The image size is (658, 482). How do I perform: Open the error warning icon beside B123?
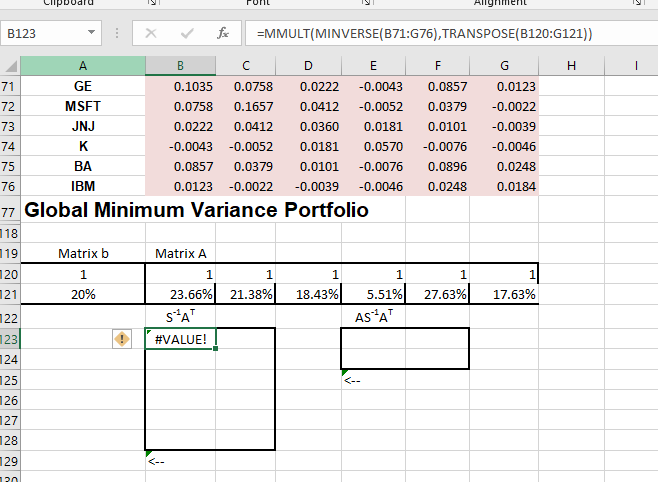(x=122, y=339)
